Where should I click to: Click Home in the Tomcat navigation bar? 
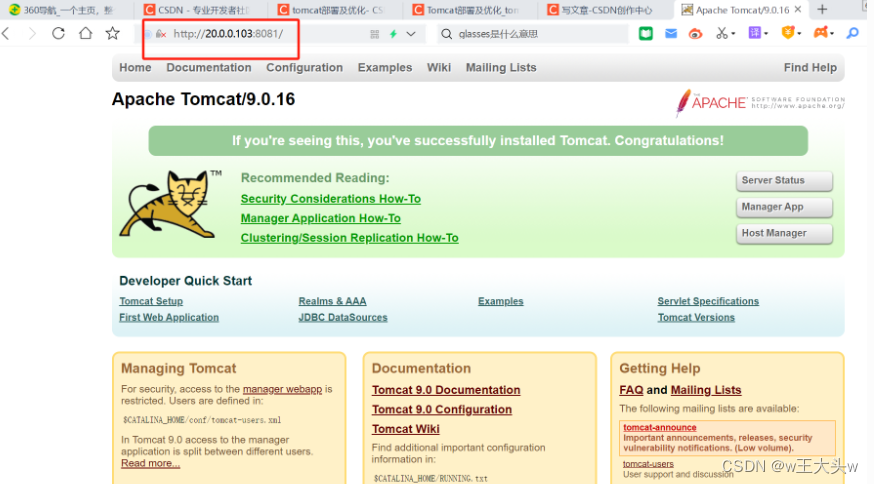point(135,67)
